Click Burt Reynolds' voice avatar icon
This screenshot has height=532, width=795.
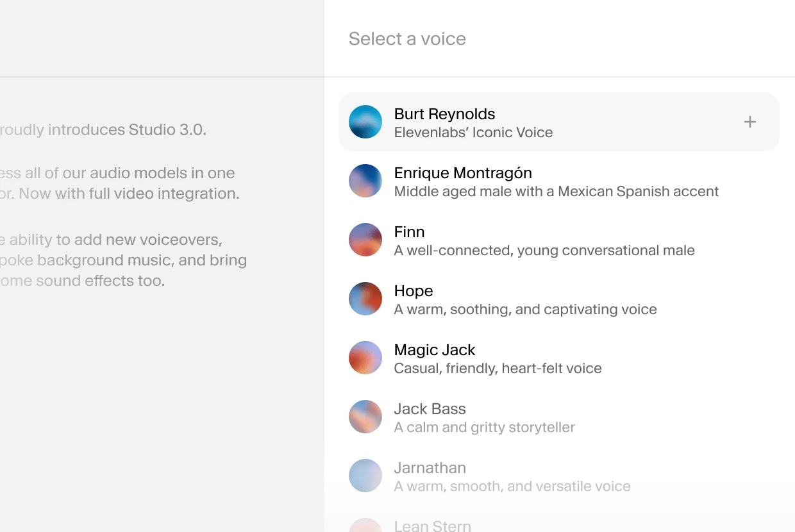[365, 122]
